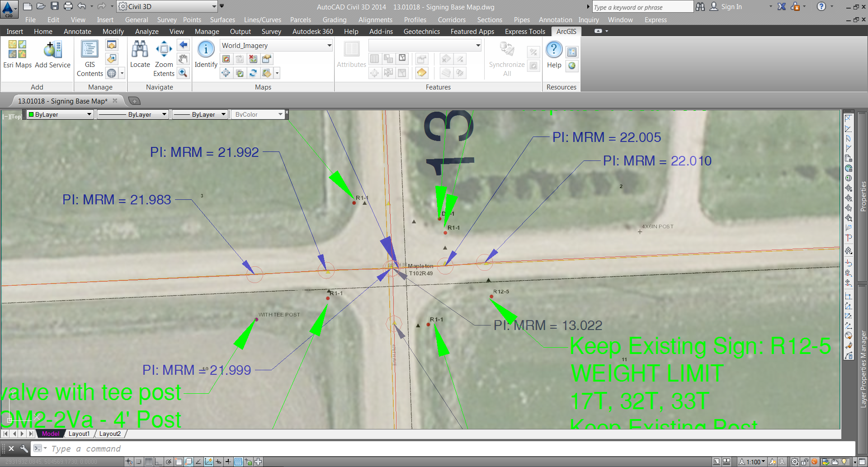Viewport: 868px width, 467px height.
Task: Activate the Identify info tool
Action: [206, 54]
